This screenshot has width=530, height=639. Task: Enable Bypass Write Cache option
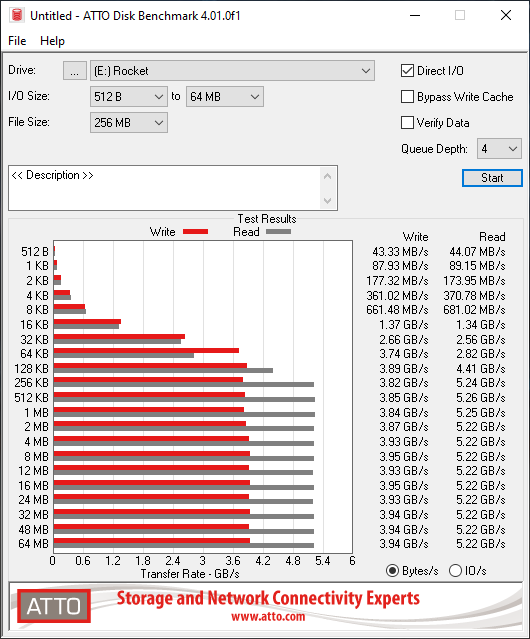(407, 97)
